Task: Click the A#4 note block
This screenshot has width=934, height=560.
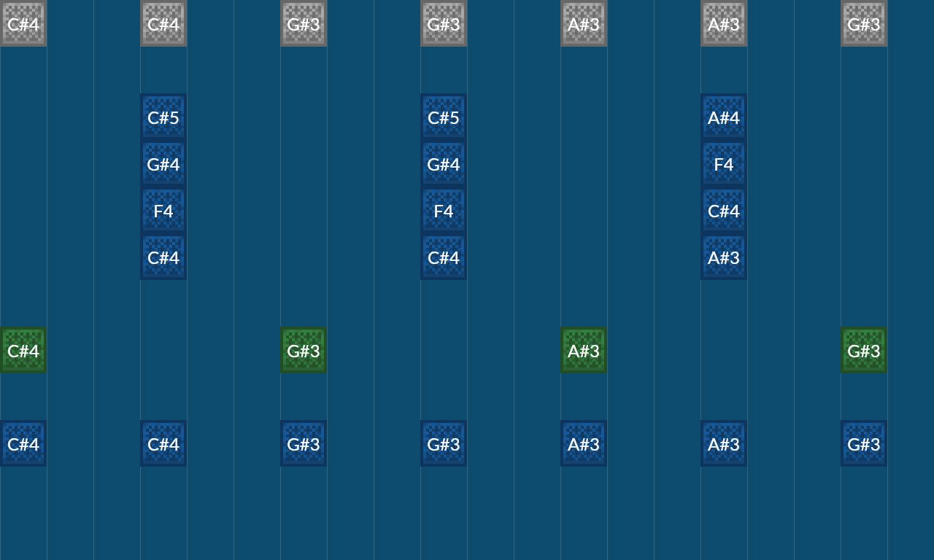Action: pyautogui.click(x=723, y=117)
